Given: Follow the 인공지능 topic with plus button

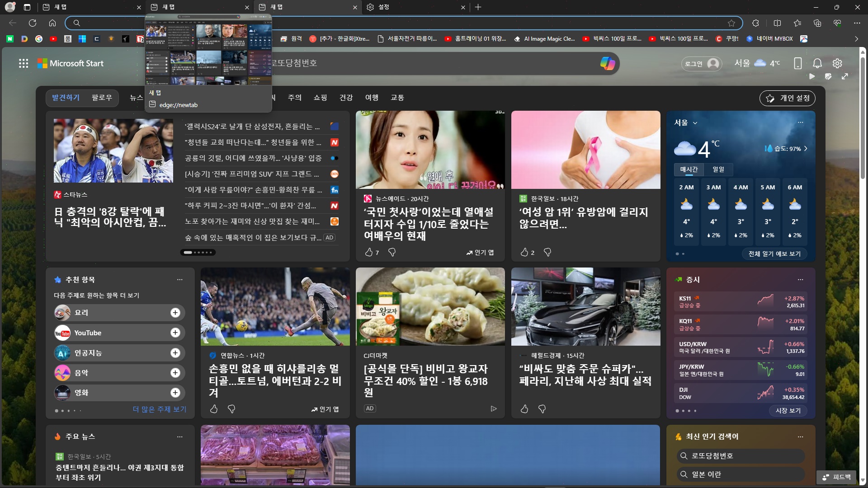Looking at the screenshot, I should tap(175, 353).
